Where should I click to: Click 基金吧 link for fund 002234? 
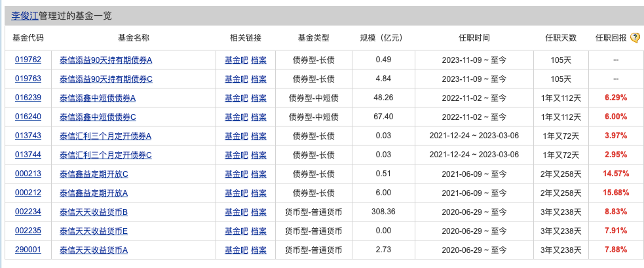point(236,212)
